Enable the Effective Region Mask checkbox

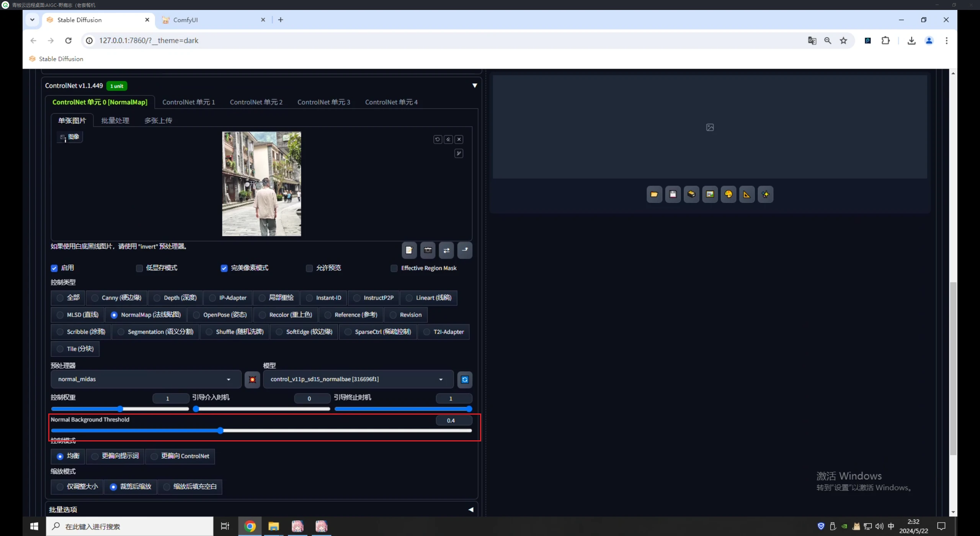[x=394, y=268]
